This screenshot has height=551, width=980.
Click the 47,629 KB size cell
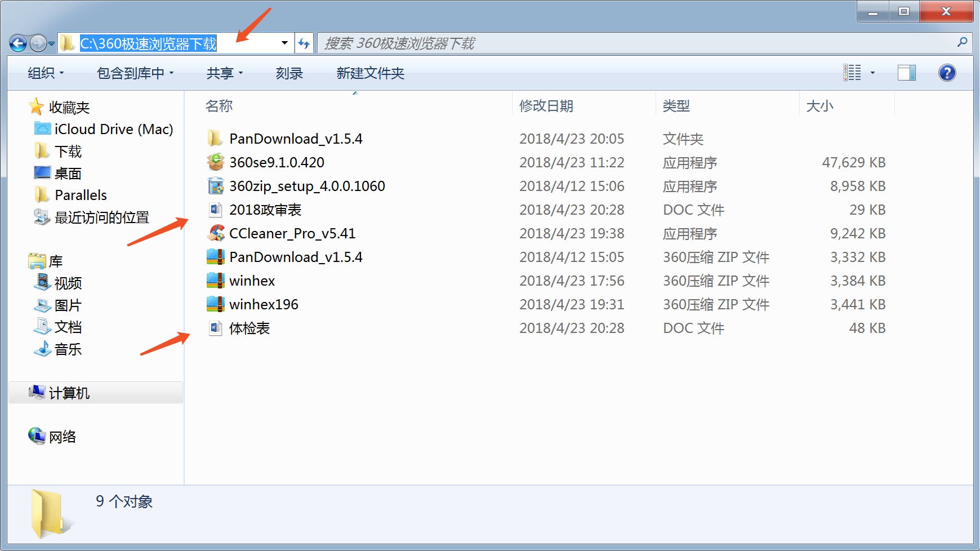pos(854,162)
